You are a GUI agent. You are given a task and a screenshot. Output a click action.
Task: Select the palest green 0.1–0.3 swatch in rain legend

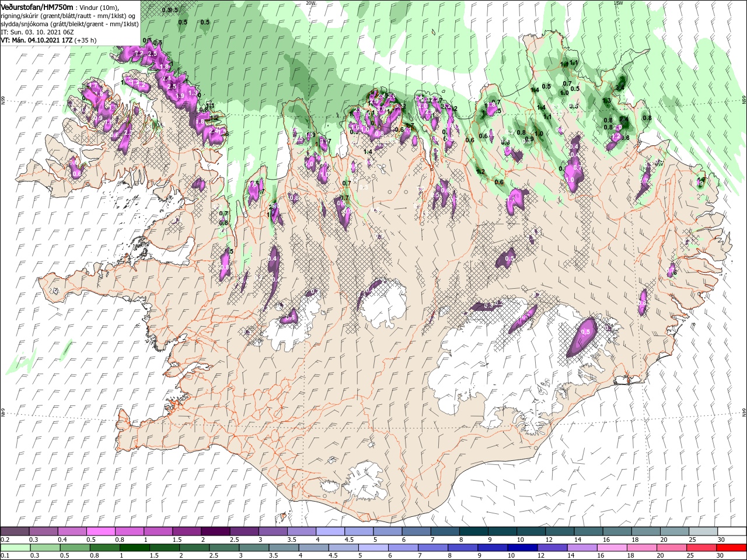tap(15, 548)
